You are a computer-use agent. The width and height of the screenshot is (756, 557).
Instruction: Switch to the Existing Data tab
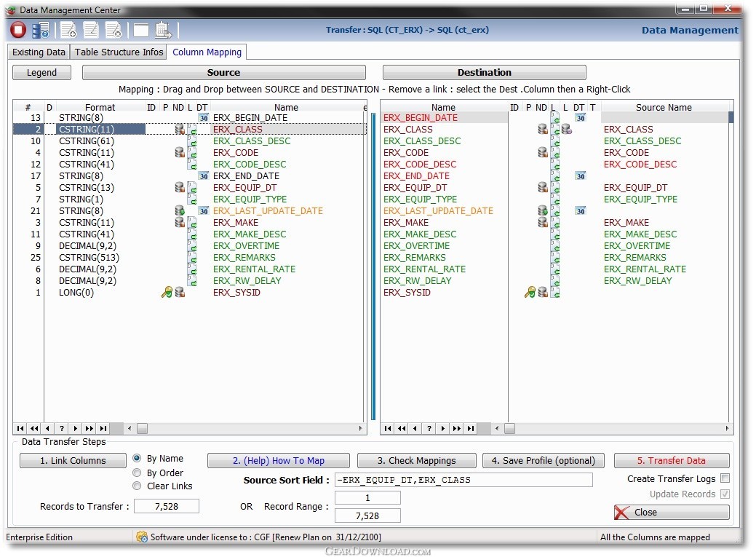tap(39, 52)
